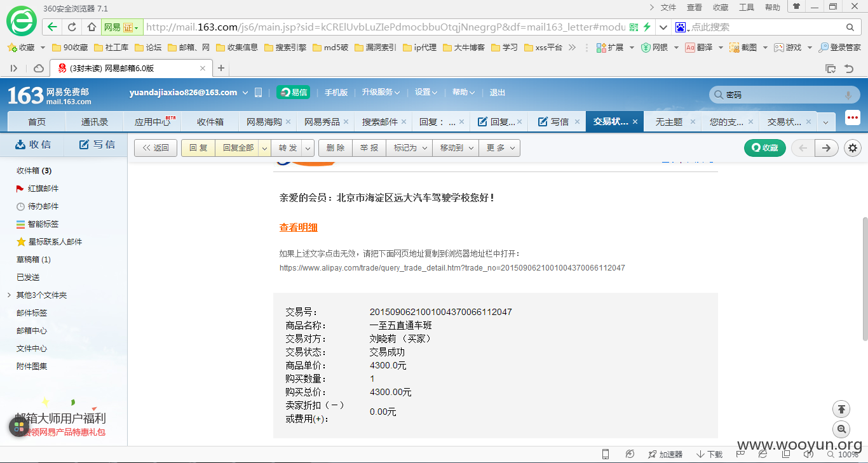Open 易信 green button in header
Viewport: 868px width, 463px height.
pyautogui.click(x=293, y=93)
